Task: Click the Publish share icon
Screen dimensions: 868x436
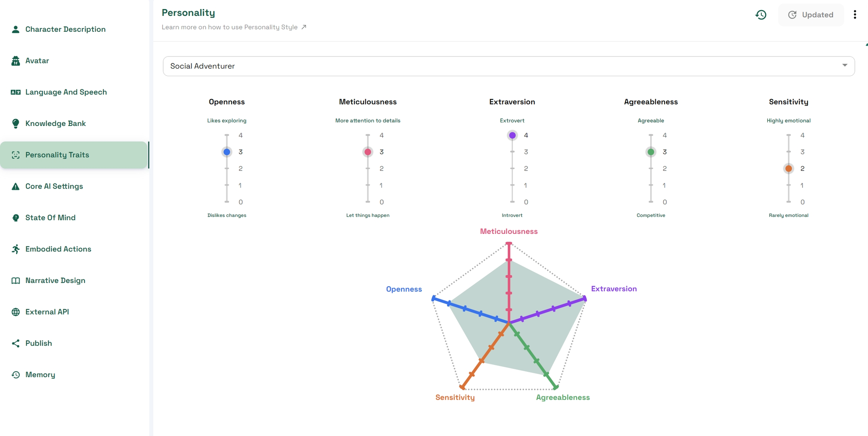Action: pos(15,343)
